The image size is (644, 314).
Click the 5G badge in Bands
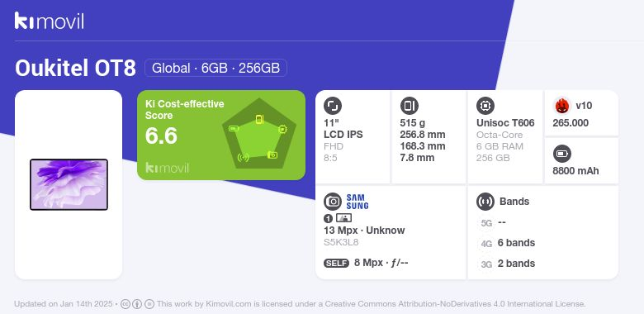pyautogui.click(x=486, y=223)
